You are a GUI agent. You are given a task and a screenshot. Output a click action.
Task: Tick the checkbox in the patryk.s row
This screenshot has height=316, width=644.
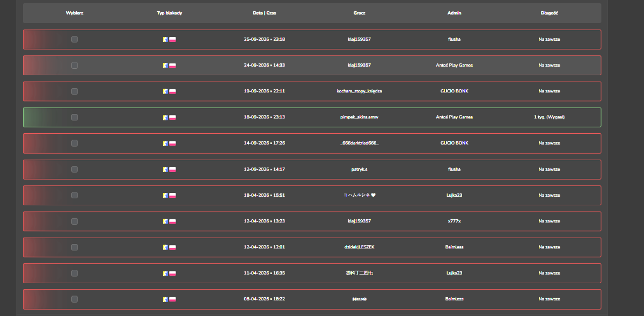click(x=75, y=169)
